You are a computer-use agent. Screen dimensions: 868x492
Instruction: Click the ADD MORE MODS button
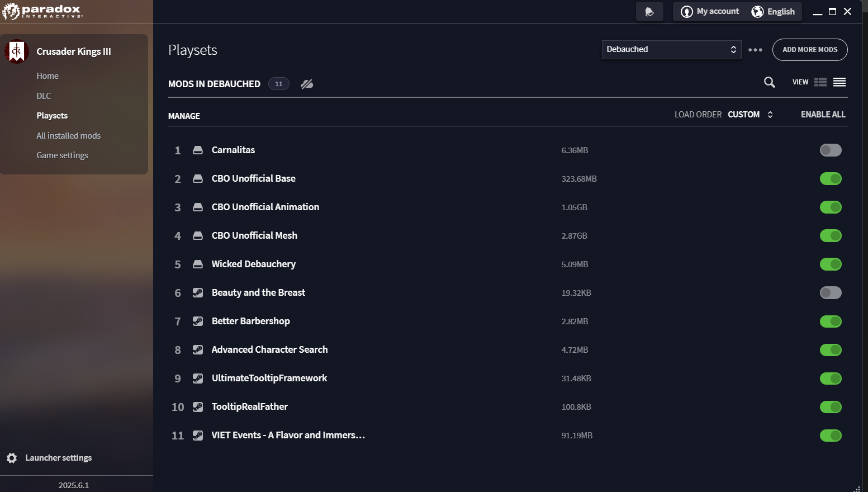810,50
